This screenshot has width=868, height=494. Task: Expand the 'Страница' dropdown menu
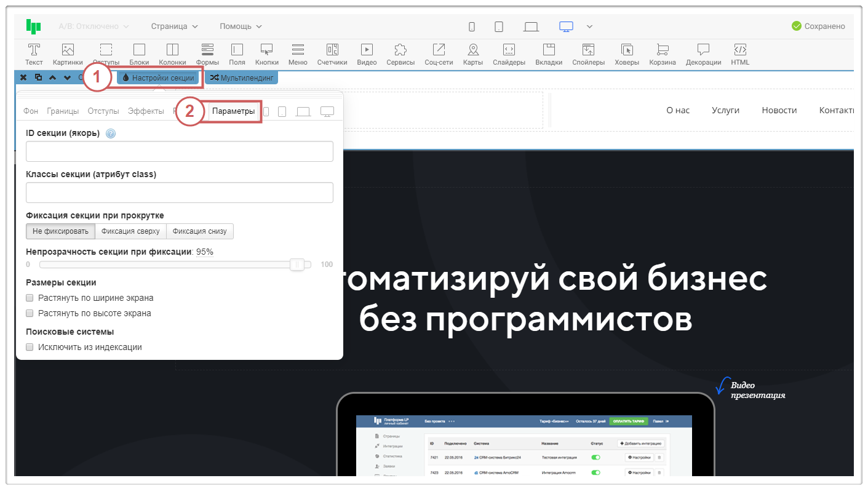click(175, 26)
